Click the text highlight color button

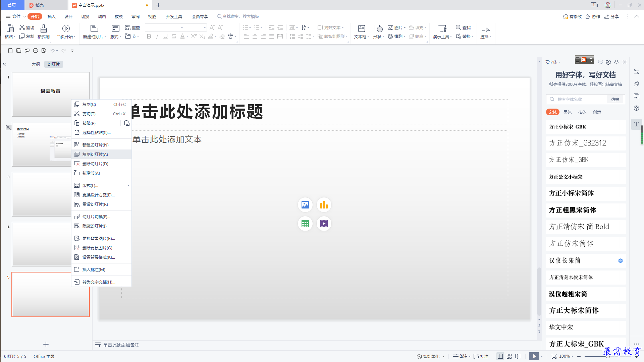coord(211,36)
